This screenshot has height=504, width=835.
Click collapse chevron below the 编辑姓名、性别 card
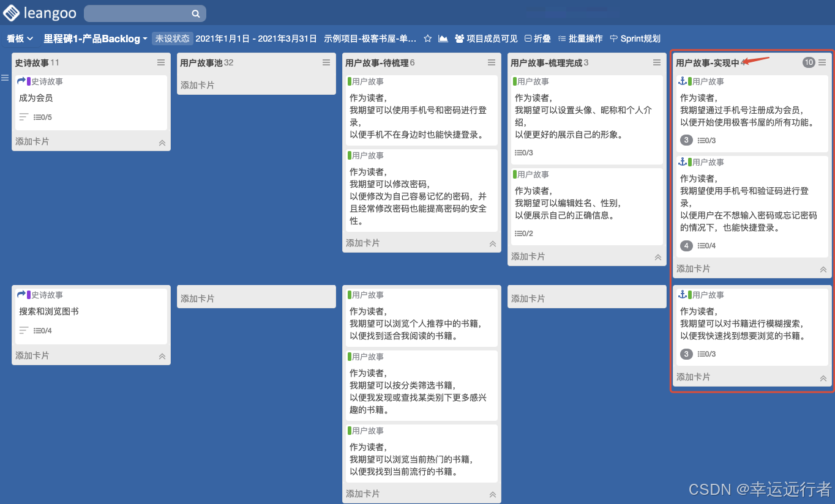point(658,258)
